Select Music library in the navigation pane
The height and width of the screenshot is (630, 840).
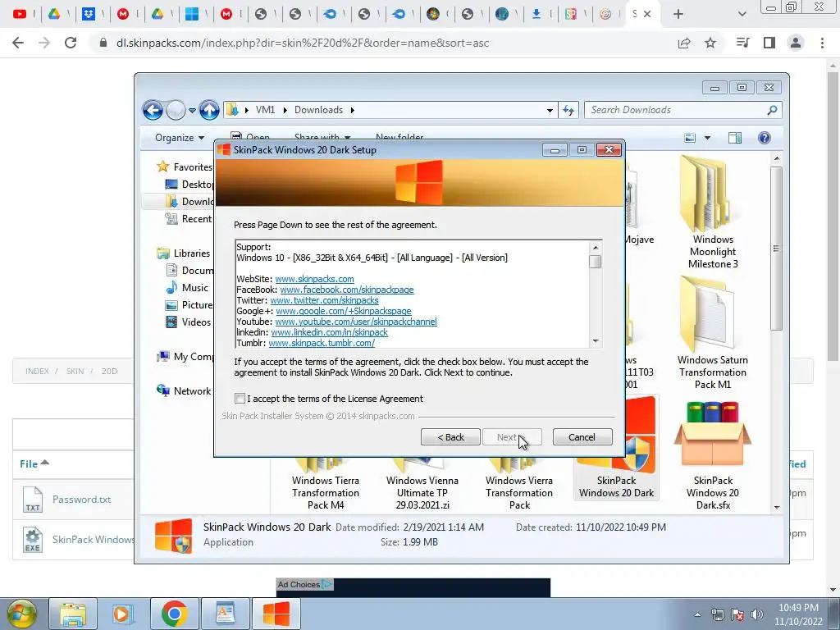point(187,288)
